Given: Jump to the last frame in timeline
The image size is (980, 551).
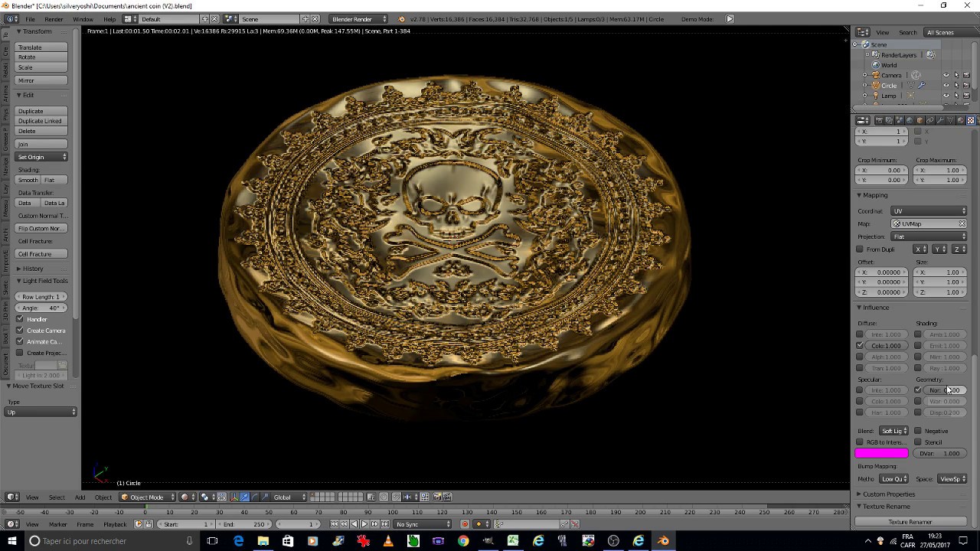Looking at the screenshot, I should (x=385, y=524).
